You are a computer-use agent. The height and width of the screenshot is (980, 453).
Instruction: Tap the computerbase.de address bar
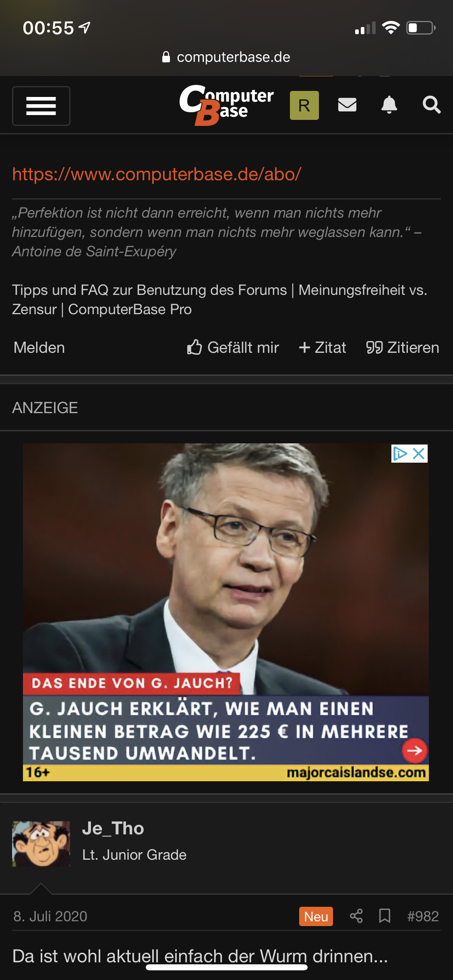coord(226,57)
